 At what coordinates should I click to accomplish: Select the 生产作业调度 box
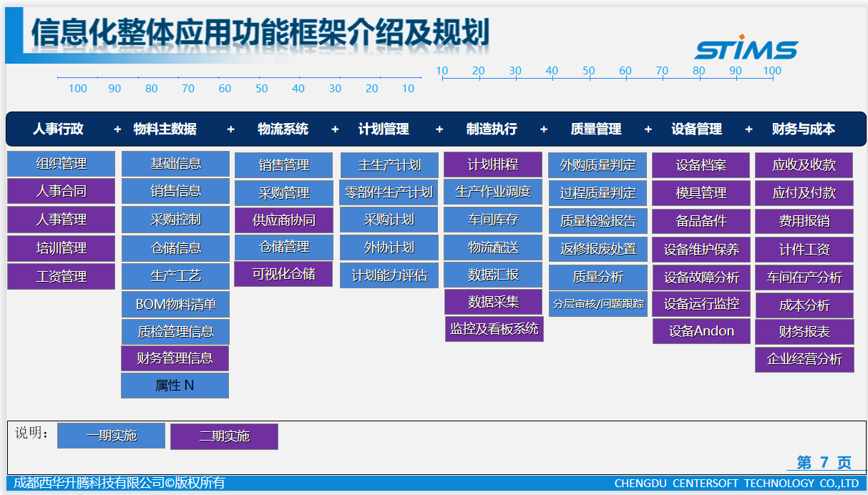pos(493,192)
